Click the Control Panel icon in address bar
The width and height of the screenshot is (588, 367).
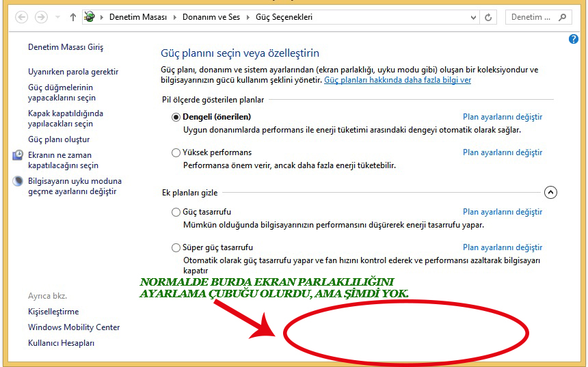point(89,17)
